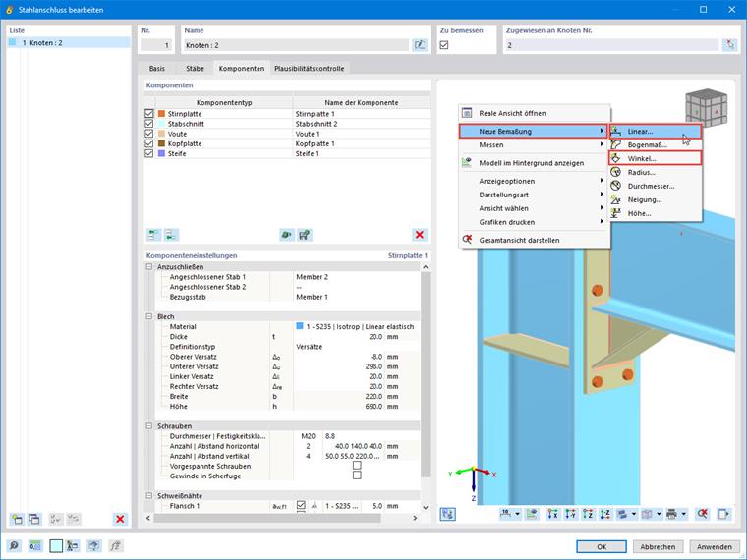Open the display mode dropdown arrow

pos(634,514)
